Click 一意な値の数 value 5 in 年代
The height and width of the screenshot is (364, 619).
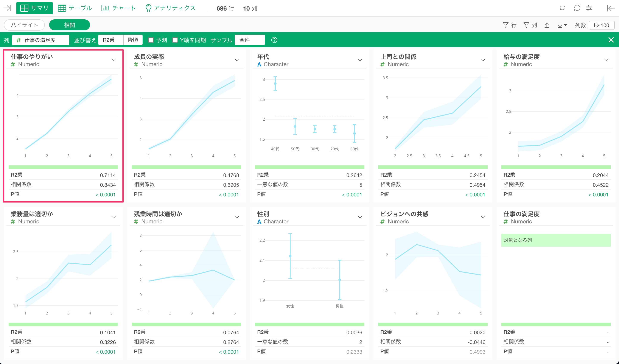pos(361,185)
